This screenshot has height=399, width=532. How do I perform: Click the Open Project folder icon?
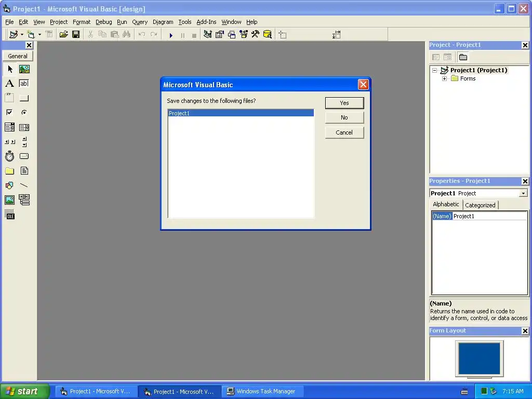[63, 34]
